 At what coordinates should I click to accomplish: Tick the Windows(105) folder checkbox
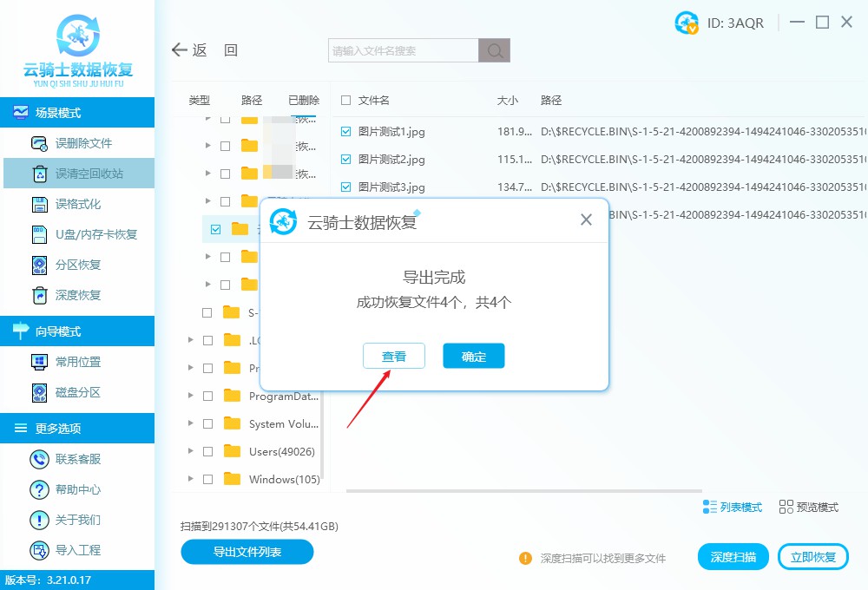pyautogui.click(x=208, y=479)
